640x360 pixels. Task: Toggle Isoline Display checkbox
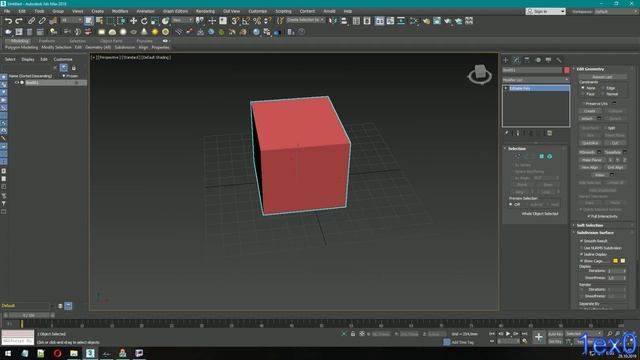click(x=582, y=254)
